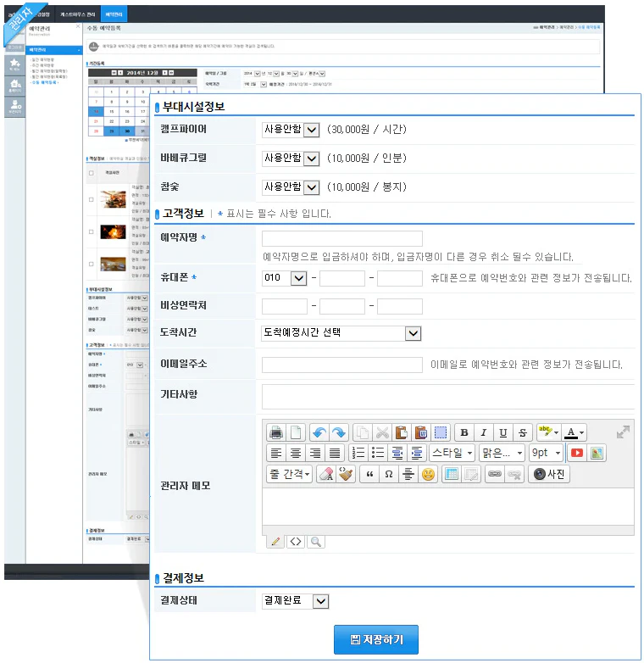The image size is (644, 663).
Task: Click 수동 예약등록 link in background sidebar
Action: [x=45, y=82]
